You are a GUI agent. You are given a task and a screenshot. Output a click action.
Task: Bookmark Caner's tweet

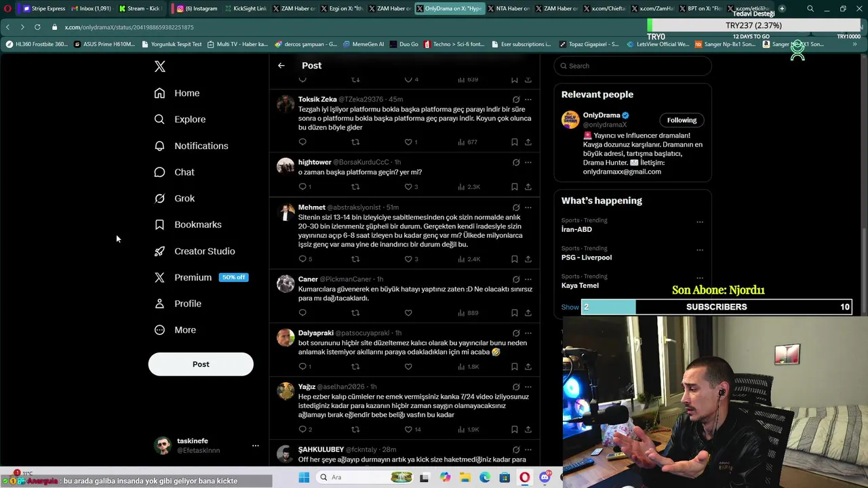click(x=515, y=312)
